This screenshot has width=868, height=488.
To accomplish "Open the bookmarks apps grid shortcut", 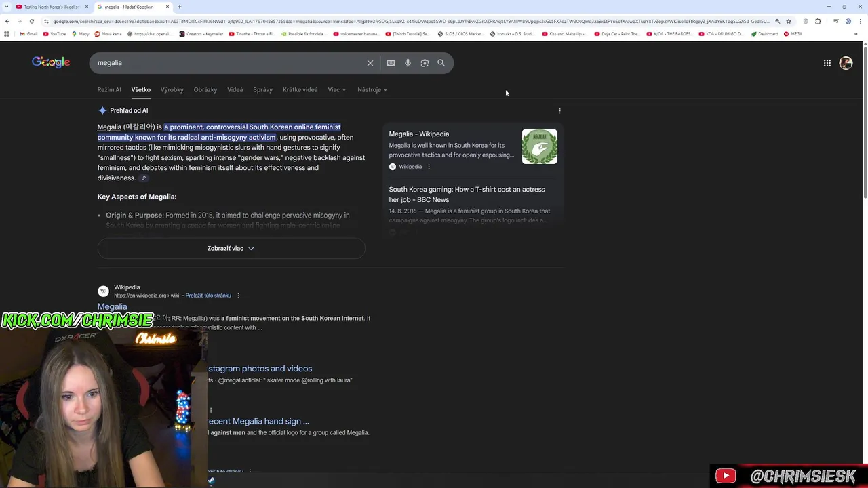I will (x=7, y=34).
